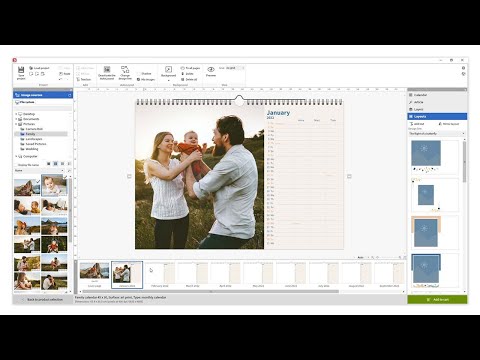The width and height of the screenshot is (480, 360).
Task: Click Add text in the Layouts panel
Action: tap(417, 124)
